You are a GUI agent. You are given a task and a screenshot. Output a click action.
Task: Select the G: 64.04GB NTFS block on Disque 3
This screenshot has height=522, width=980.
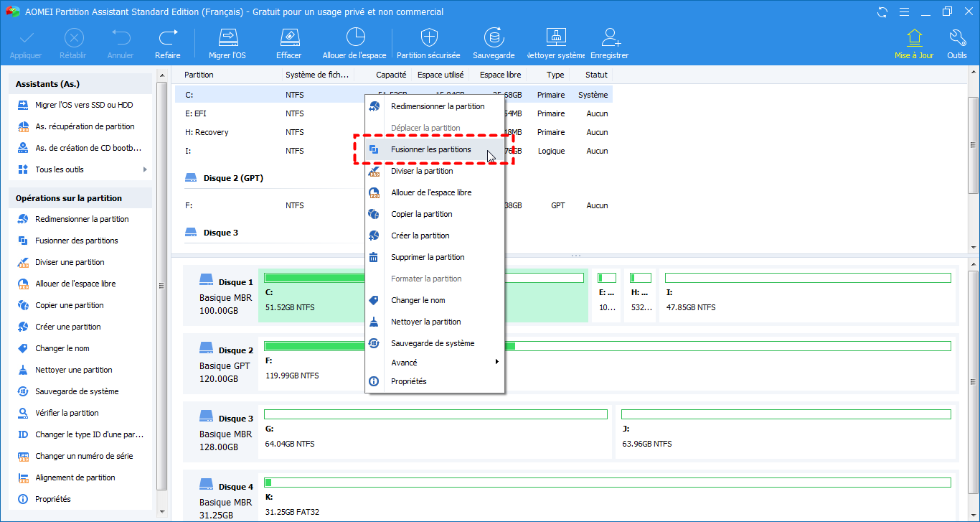pos(435,432)
